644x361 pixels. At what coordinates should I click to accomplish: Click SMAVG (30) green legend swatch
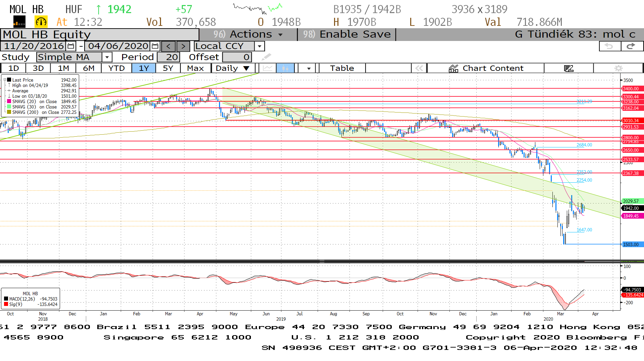point(9,107)
